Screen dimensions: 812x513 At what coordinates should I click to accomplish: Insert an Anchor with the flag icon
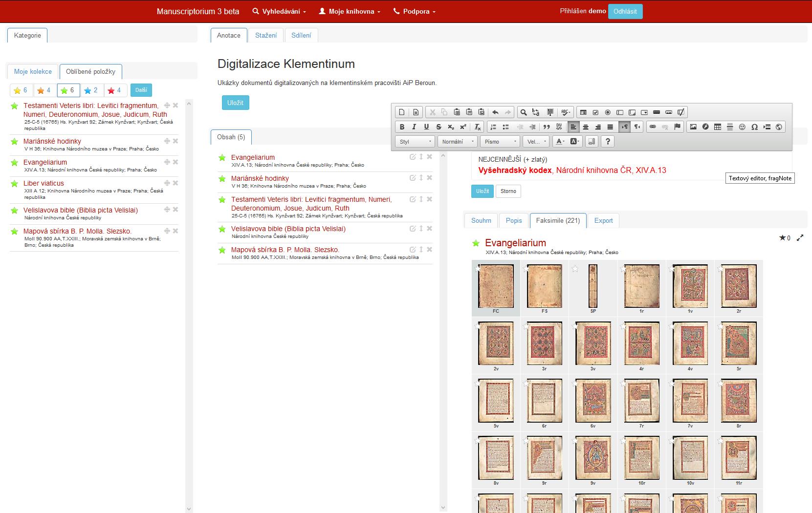point(677,127)
